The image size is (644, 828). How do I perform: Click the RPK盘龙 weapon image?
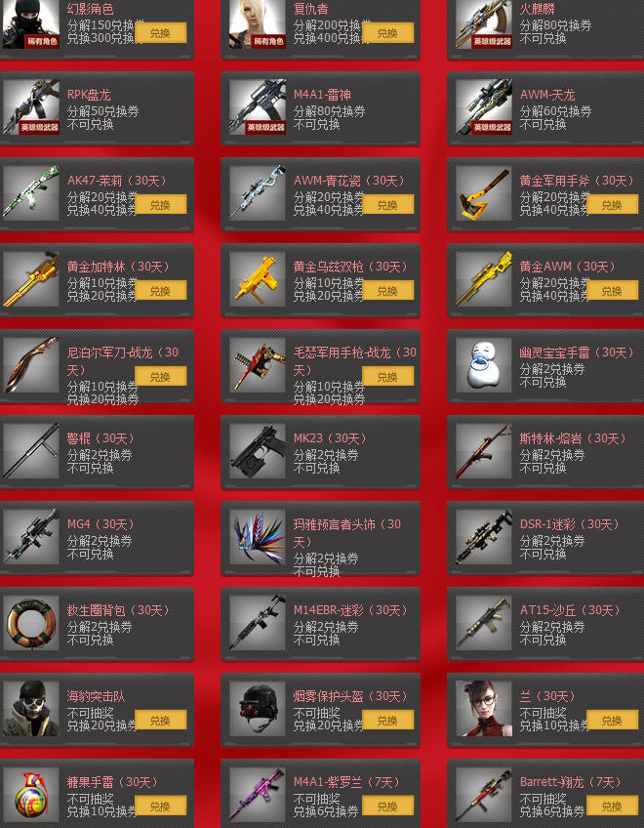coord(31,107)
